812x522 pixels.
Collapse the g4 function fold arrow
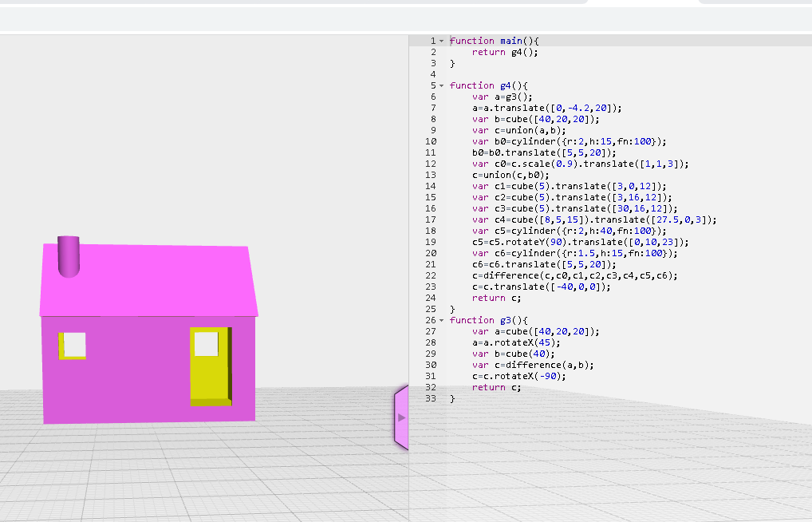pos(441,85)
